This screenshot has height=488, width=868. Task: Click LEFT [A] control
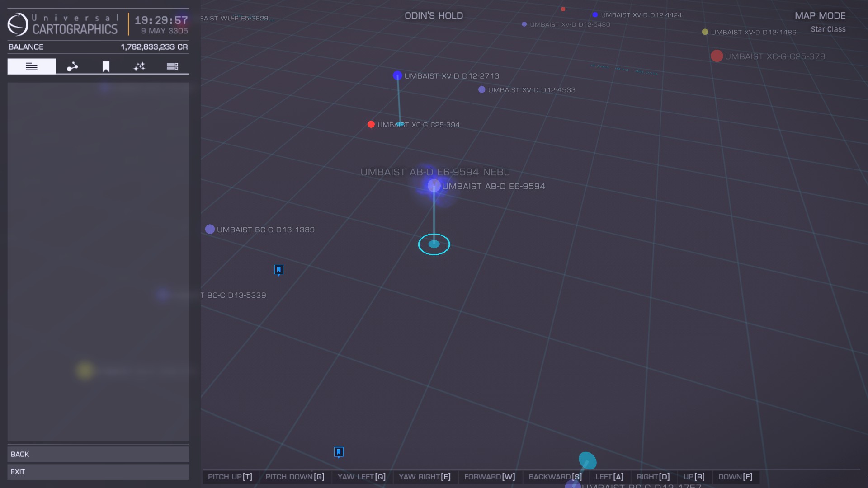tap(609, 477)
